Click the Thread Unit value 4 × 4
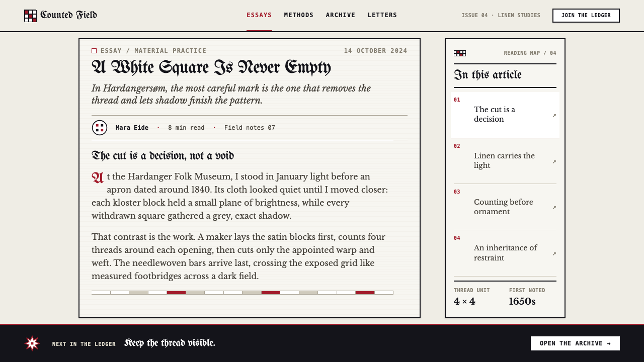This screenshot has height=362, width=644. [464, 302]
